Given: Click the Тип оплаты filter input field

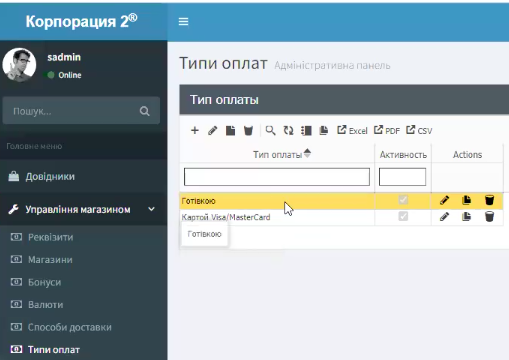Looking at the screenshot, I should pos(277,177).
